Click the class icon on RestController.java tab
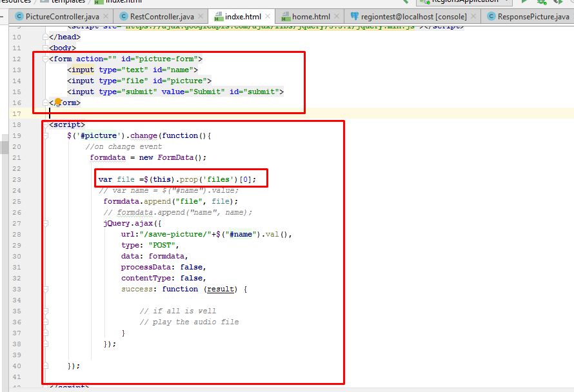The height and width of the screenshot is (392, 574). [x=124, y=17]
